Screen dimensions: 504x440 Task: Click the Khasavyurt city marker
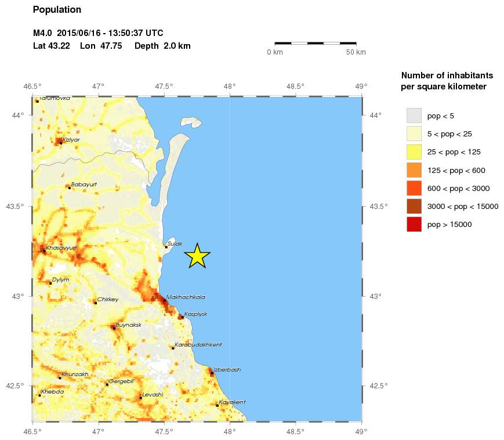coord(44,251)
